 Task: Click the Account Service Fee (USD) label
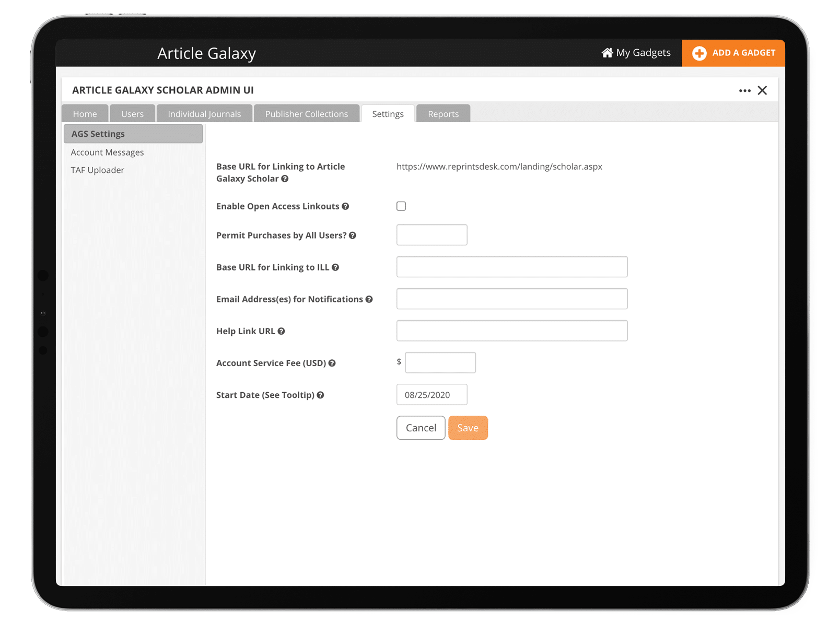[x=271, y=363]
